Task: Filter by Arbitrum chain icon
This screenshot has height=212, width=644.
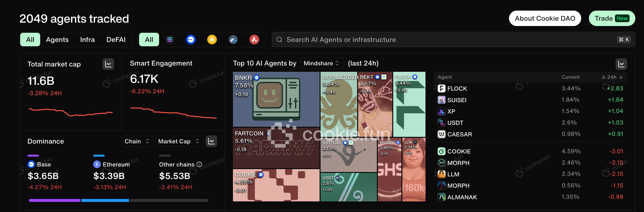Action: click(x=233, y=40)
